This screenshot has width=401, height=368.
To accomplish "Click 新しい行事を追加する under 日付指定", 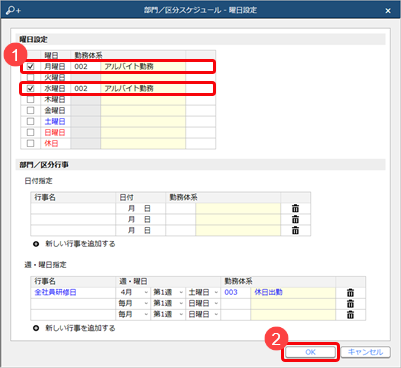I will [80, 244].
